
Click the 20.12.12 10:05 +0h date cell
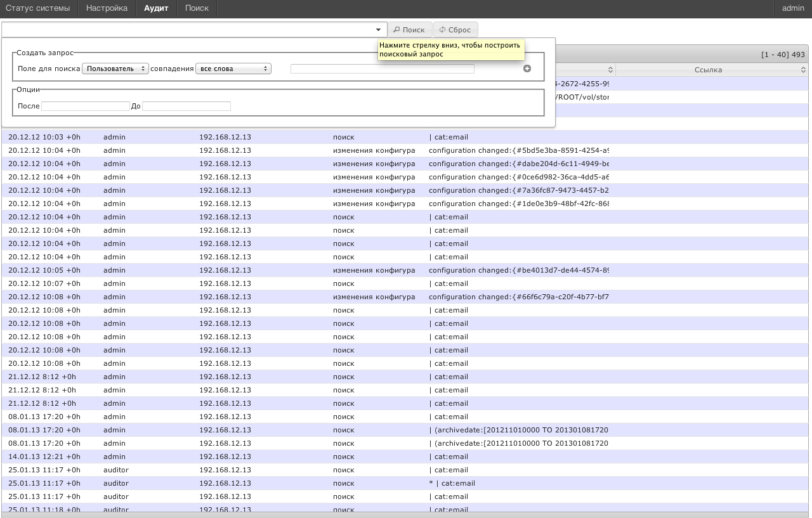coord(44,270)
